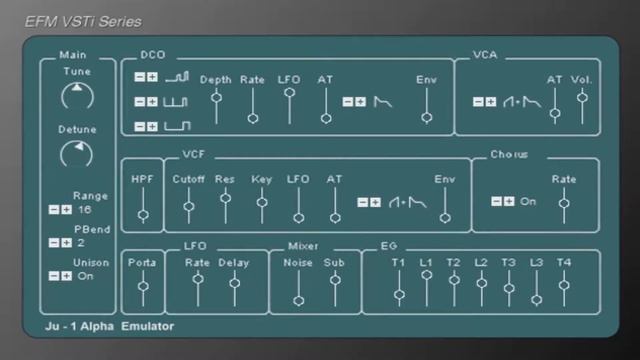The image size is (640, 360).
Task: Click the Mixer Noise slider handle
Action: 299,301
